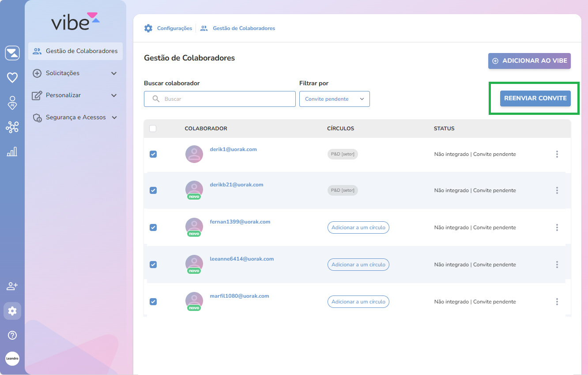The width and height of the screenshot is (588, 375).
Task: Uncheck the checkbox for derikb21@uorak.com
Action: [153, 190]
